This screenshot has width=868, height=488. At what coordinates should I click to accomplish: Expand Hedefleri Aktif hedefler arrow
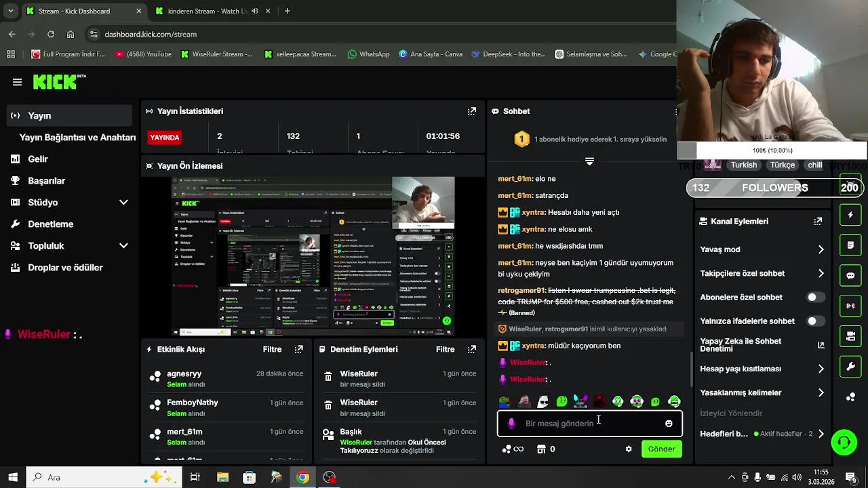coord(821,434)
